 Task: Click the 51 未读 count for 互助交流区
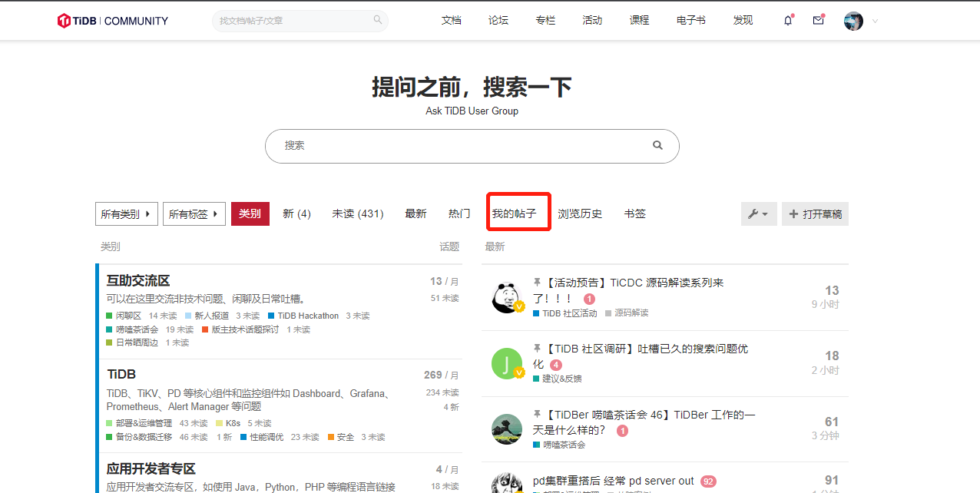point(445,298)
